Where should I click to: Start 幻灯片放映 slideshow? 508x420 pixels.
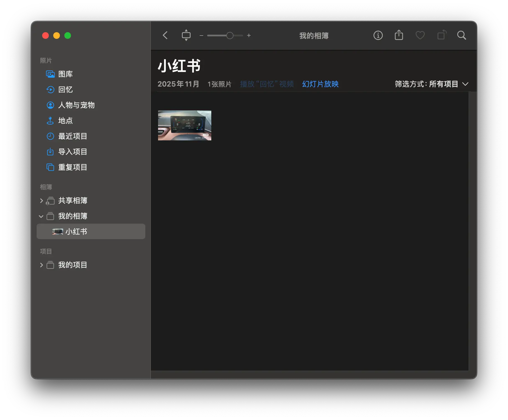click(x=320, y=84)
